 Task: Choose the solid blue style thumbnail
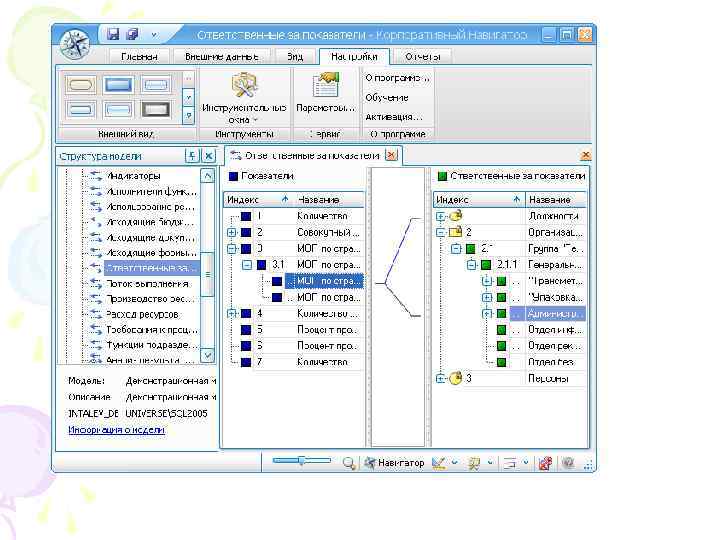pyautogui.click(x=118, y=84)
